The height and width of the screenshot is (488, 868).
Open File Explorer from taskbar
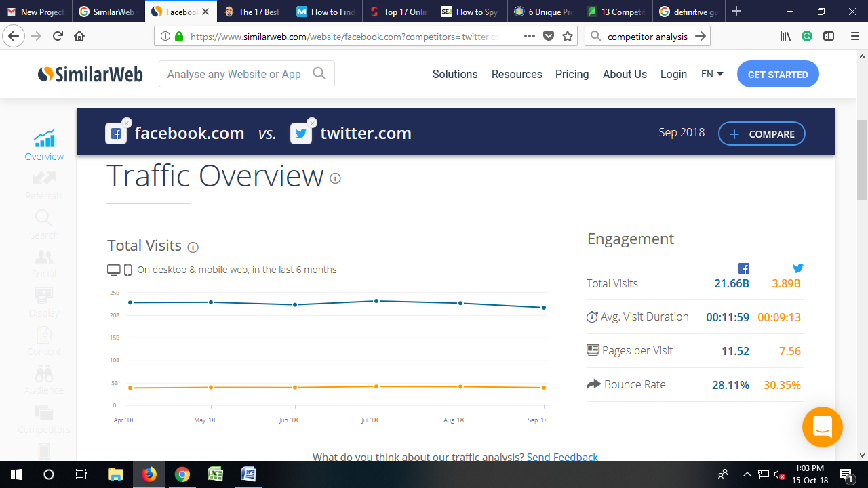pyautogui.click(x=116, y=474)
